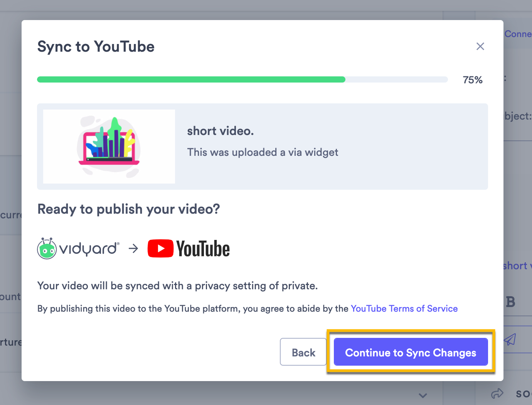Click the 75% progress label
This screenshot has height=405, width=532.
(x=473, y=80)
